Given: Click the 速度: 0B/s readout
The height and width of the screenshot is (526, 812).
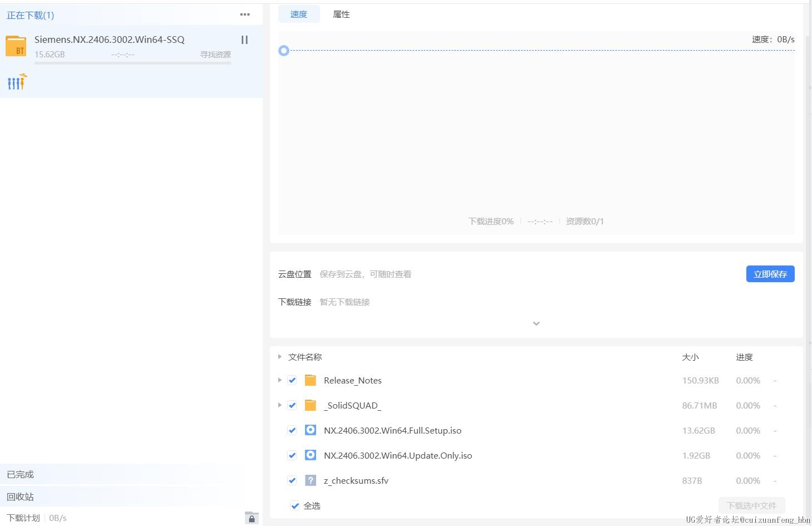Looking at the screenshot, I should point(773,39).
